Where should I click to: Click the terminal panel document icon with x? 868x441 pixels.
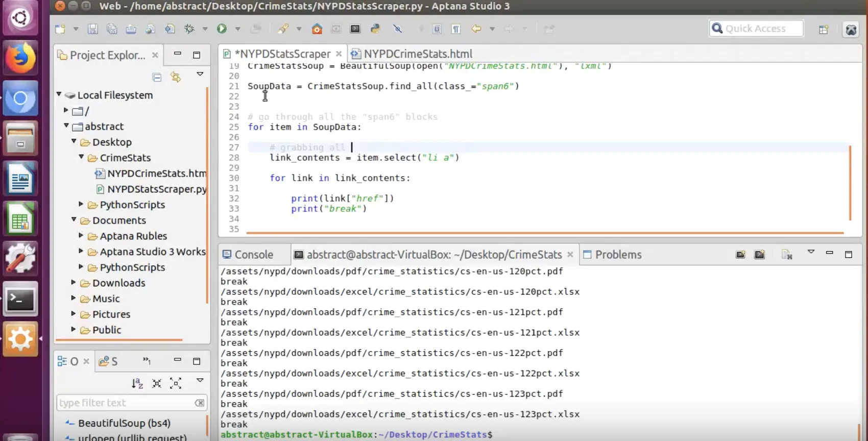pos(787,255)
